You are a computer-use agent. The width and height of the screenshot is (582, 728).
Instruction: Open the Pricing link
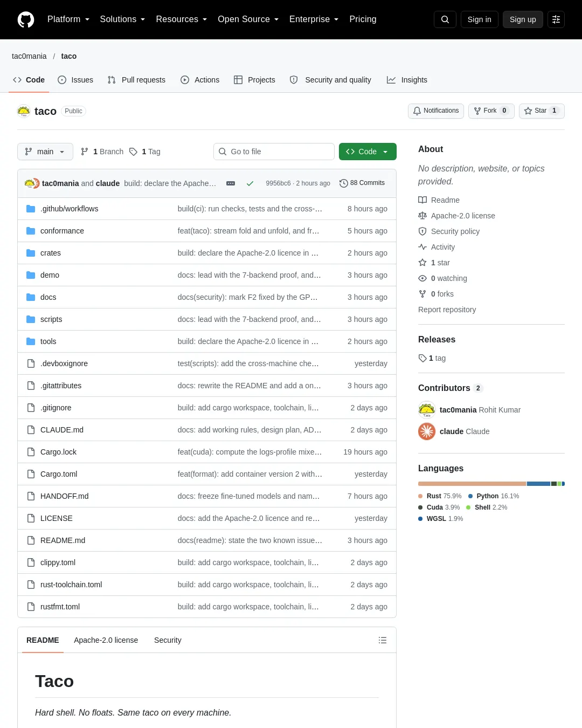tap(363, 19)
